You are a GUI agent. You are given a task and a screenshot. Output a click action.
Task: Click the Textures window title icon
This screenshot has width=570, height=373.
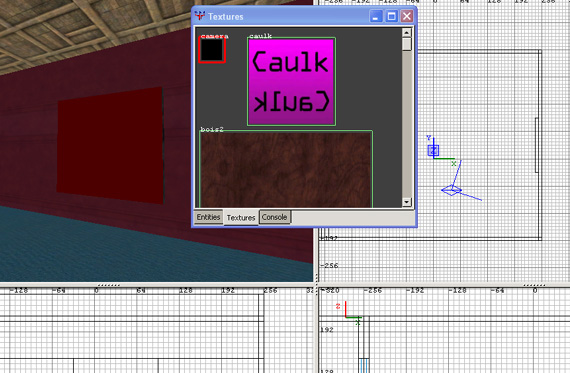point(200,16)
